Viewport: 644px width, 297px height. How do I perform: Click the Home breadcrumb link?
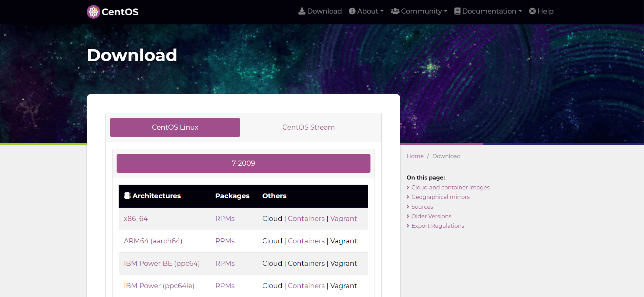coord(415,156)
